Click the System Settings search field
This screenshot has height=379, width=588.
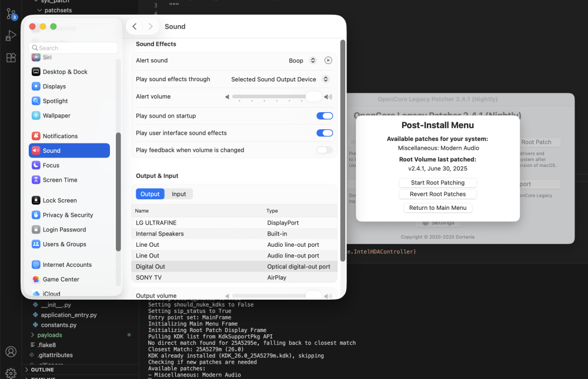[73, 48]
